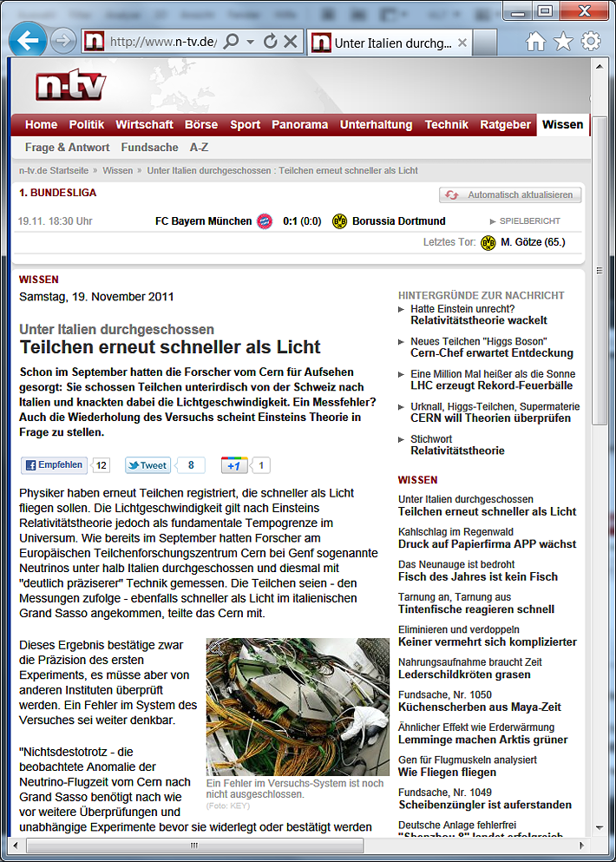The width and height of the screenshot is (616, 862).
Task: Open 'Lemminge machen Arktis grüner' article
Action: (x=483, y=740)
